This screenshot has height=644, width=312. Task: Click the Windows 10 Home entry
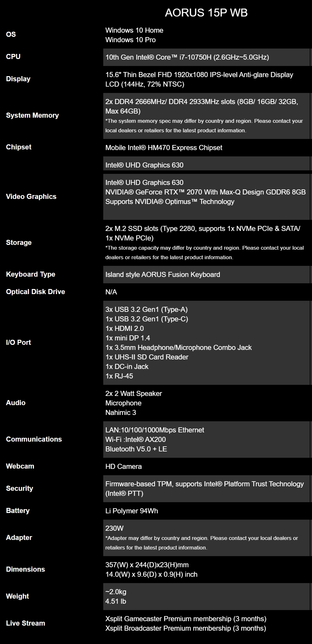(134, 30)
